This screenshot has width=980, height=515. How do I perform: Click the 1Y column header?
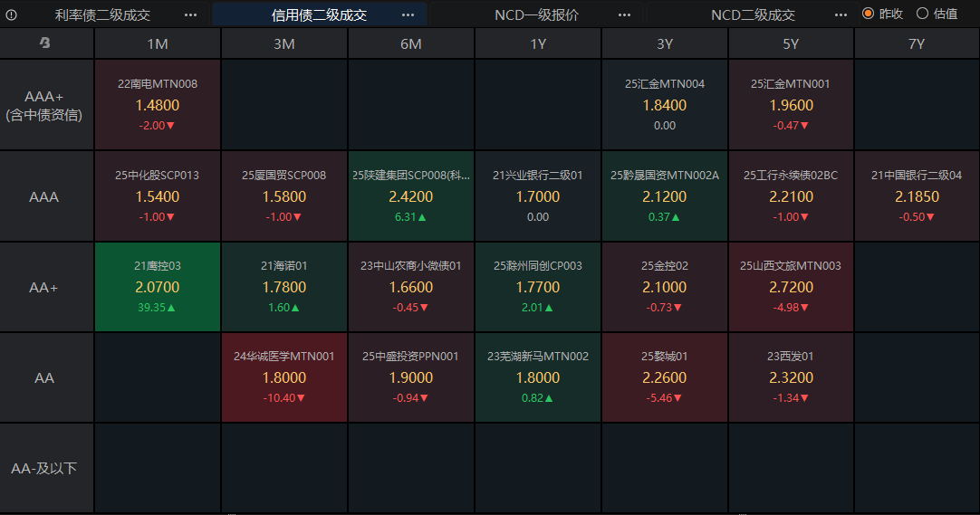click(538, 43)
